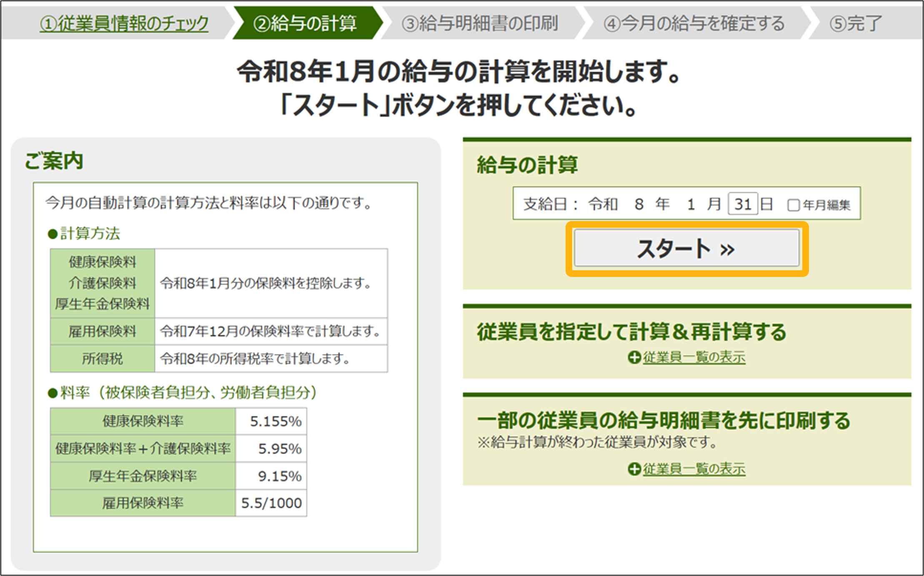Click the 給与の計算 panel heading
This screenshot has width=924, height=576.
click(x=527, y=165)
